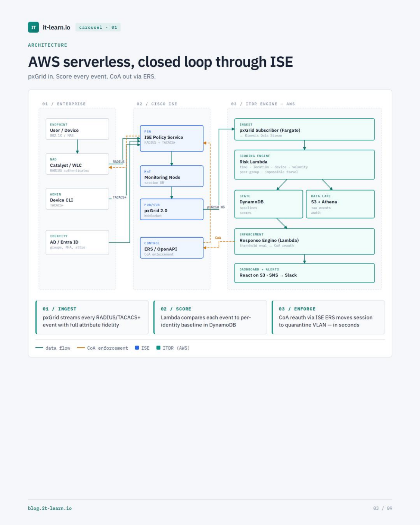Open the 03 / ENFORCE card
The height and width of the screenshot is (525, 420).
click(329, 317)
